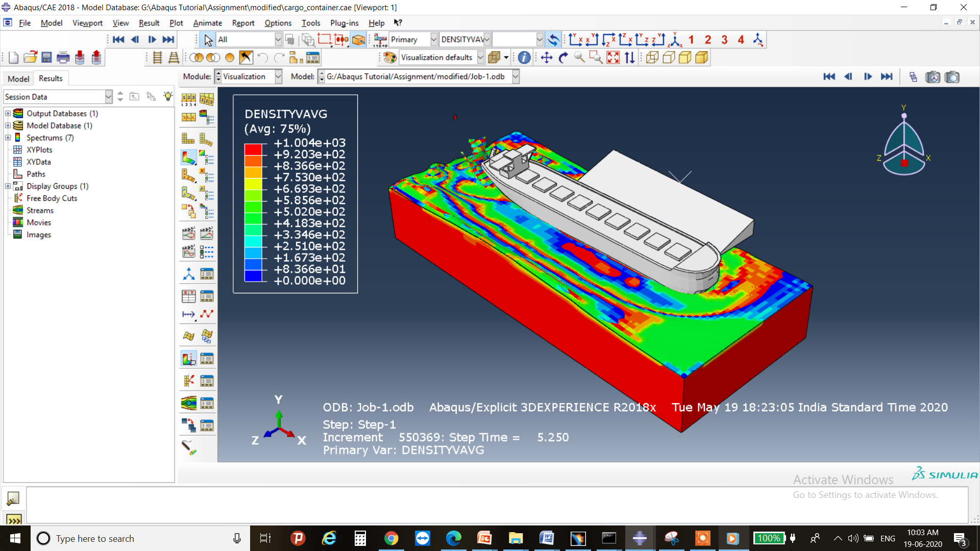Toggle Plot Contours on Deformed Shape
980x551 pixels.
(x=188, y=158)
